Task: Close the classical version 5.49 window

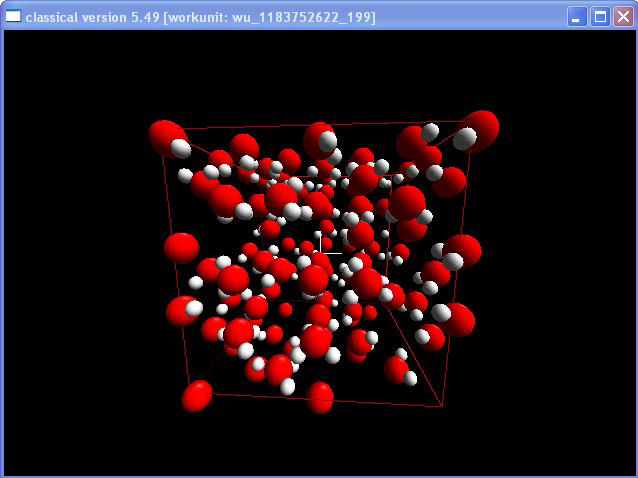Action: [x=622, y=17]
